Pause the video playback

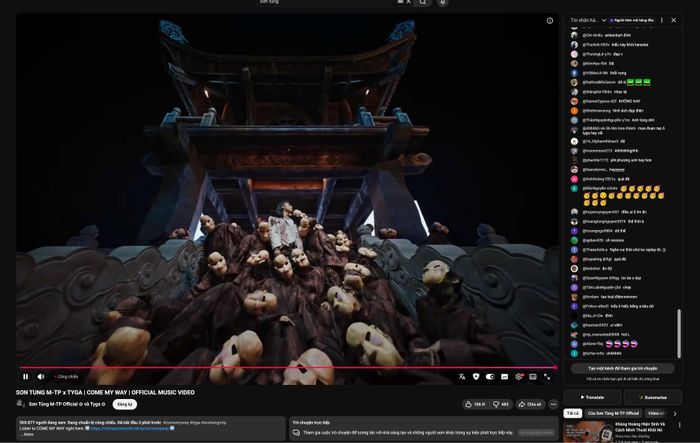(x=25, y=376)
